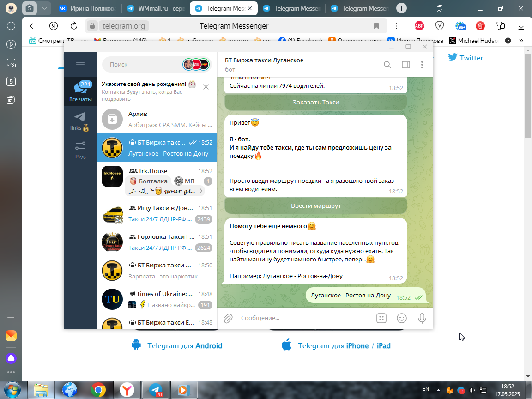Open a new browser tab
Image resolution: width=532 pixels, height=399 pixels.
pos(401,8)
